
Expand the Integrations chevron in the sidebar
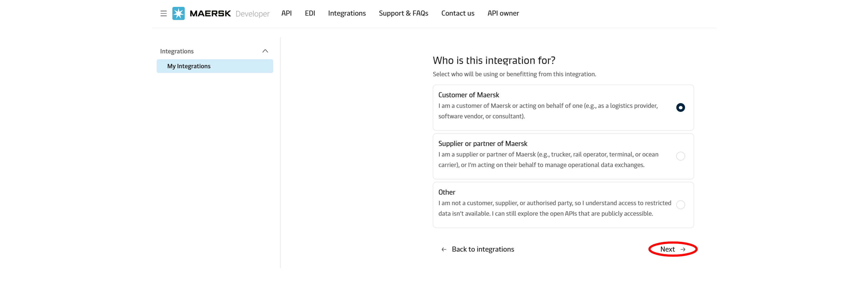[x=265, y=51]
